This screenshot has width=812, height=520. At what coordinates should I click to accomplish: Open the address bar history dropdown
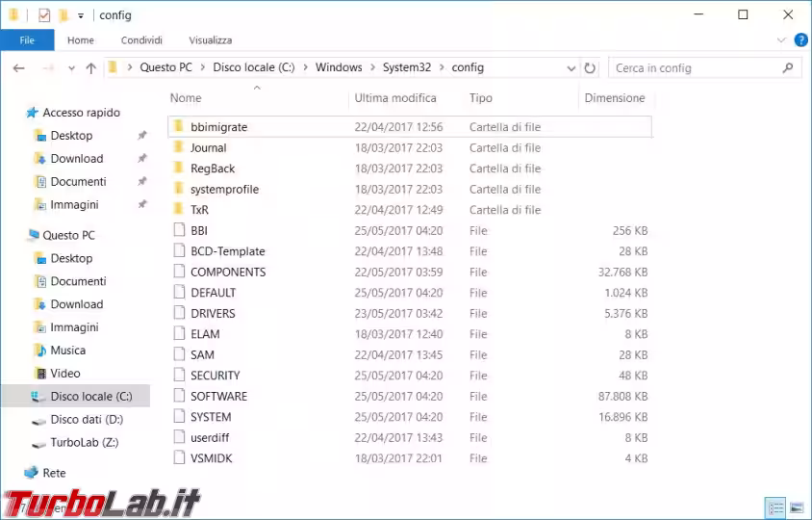(571, 68)
